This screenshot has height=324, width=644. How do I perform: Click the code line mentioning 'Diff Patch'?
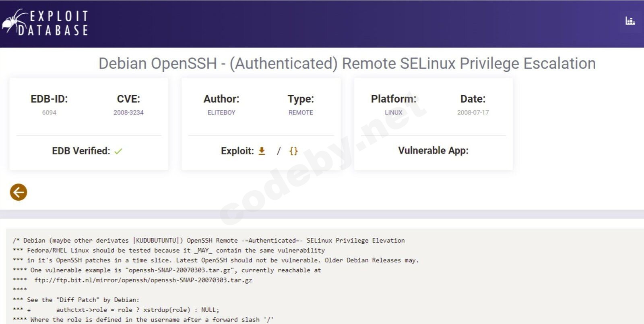pos(76,300)
